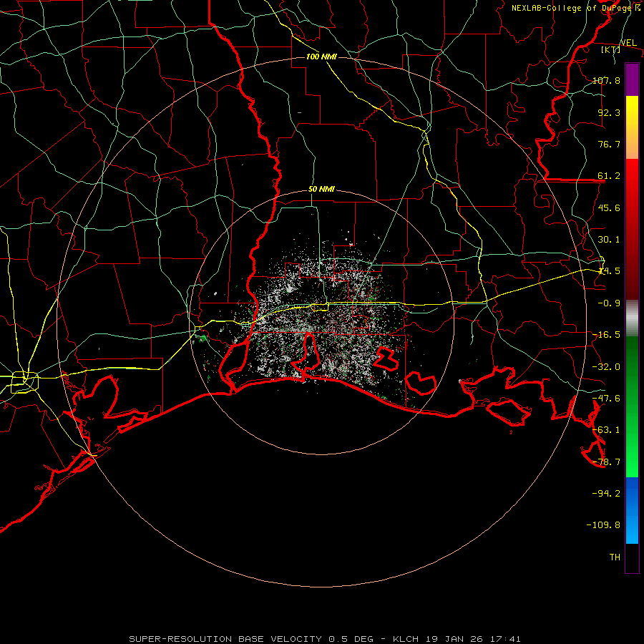Click the -32.0 velocity scale value
This screenshot has width=644, height=644.
(606, 367)
